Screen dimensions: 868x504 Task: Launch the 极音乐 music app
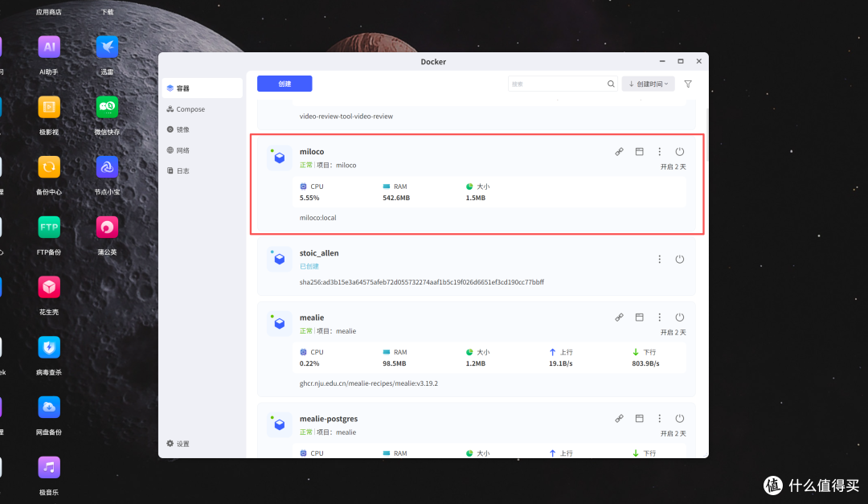pyautogui.click(x=49, y=468)
